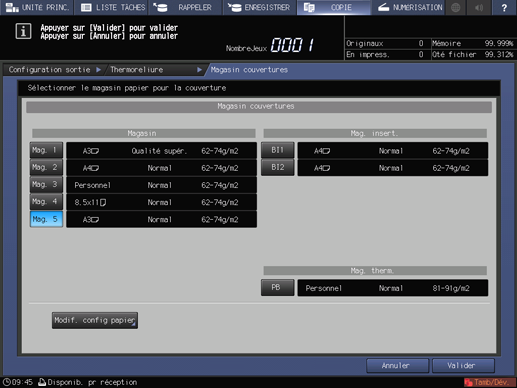Click the Mémoire percentage value
The image size is (517, 388).
(498, 43)
